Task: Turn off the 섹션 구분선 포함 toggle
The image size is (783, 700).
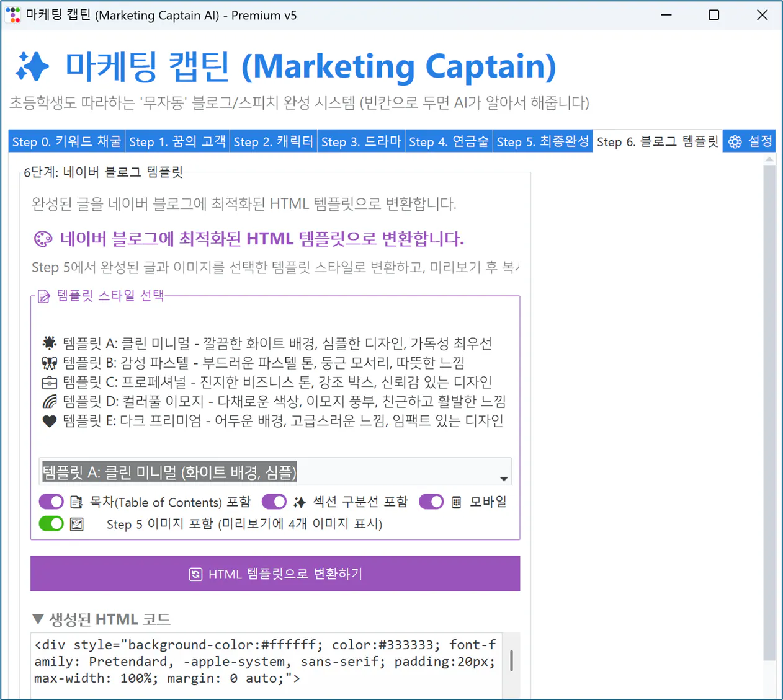Action: 274,502
